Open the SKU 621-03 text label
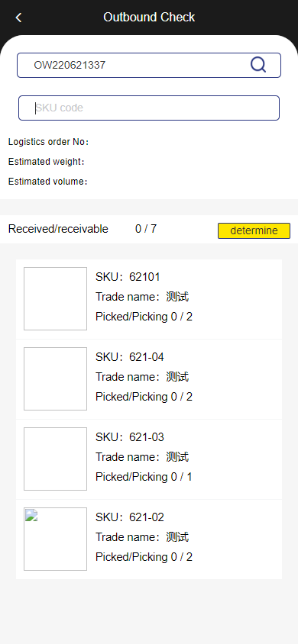The height and width of the screenshot is (644, 298). (x=130, y=437)
